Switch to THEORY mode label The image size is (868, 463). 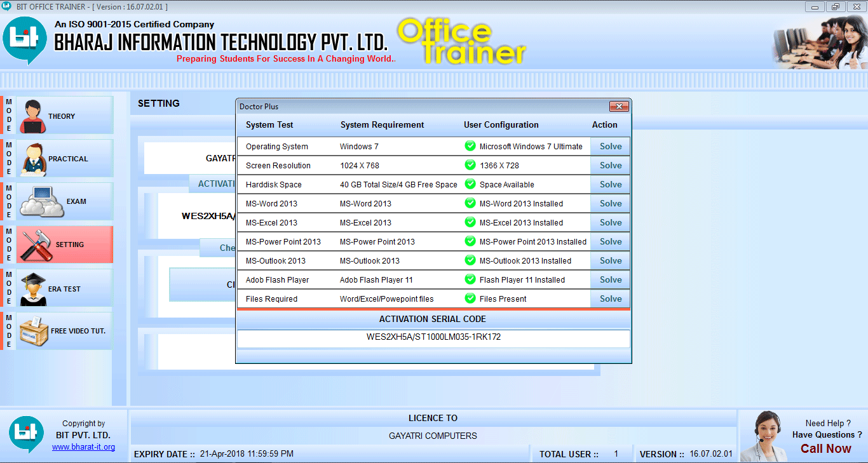[62, 116]
